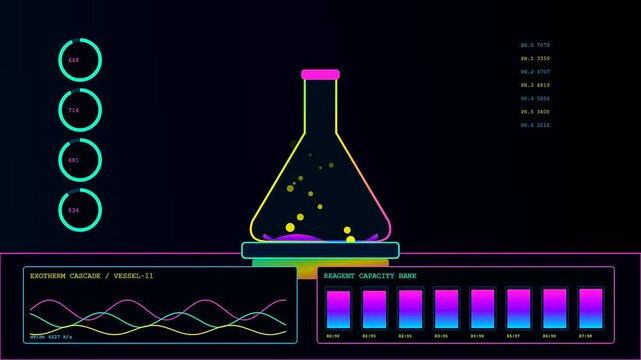This screenshot has height=360, width=641.
Task: Select the ring gauge reading 681
Action: [x=80, y=160]
